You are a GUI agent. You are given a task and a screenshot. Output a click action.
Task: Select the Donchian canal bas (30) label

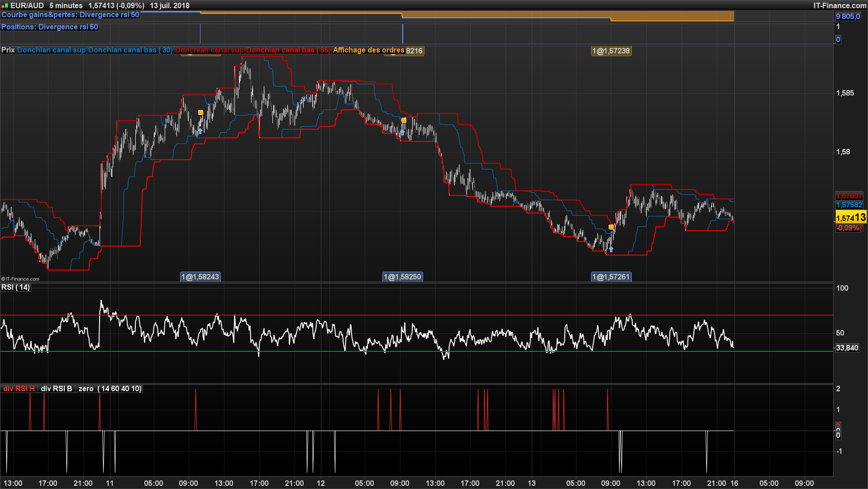(x=130, y=50)
